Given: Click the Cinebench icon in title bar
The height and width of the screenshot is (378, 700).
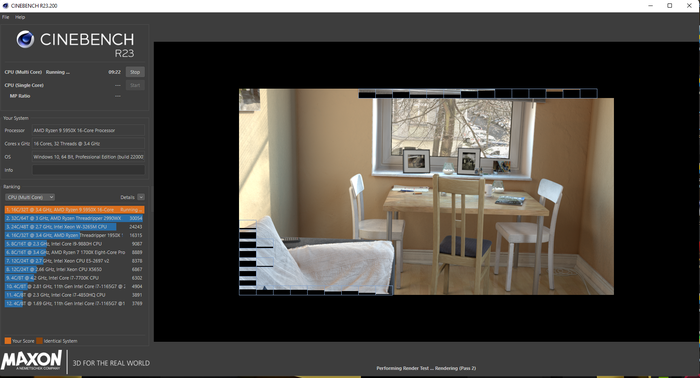Looking at the screenshot, I should pyautogui.click(x=5, y=6).
